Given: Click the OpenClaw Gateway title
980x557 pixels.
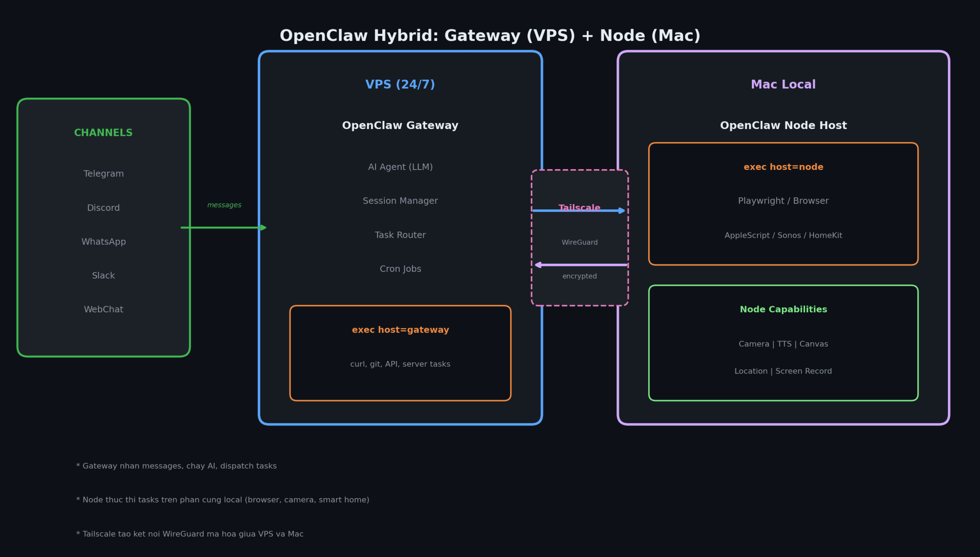Looking at the screenshot, I should click(400, 125).
